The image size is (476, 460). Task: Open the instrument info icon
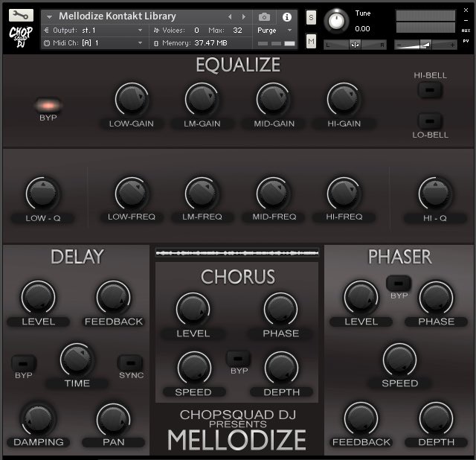(286, 17)
